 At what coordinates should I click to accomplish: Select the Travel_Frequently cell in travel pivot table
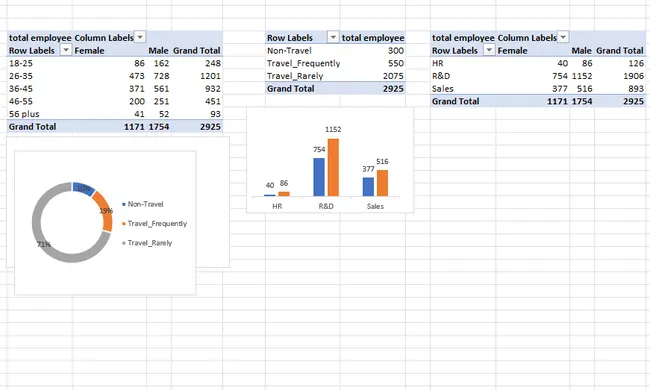point(303,63)
